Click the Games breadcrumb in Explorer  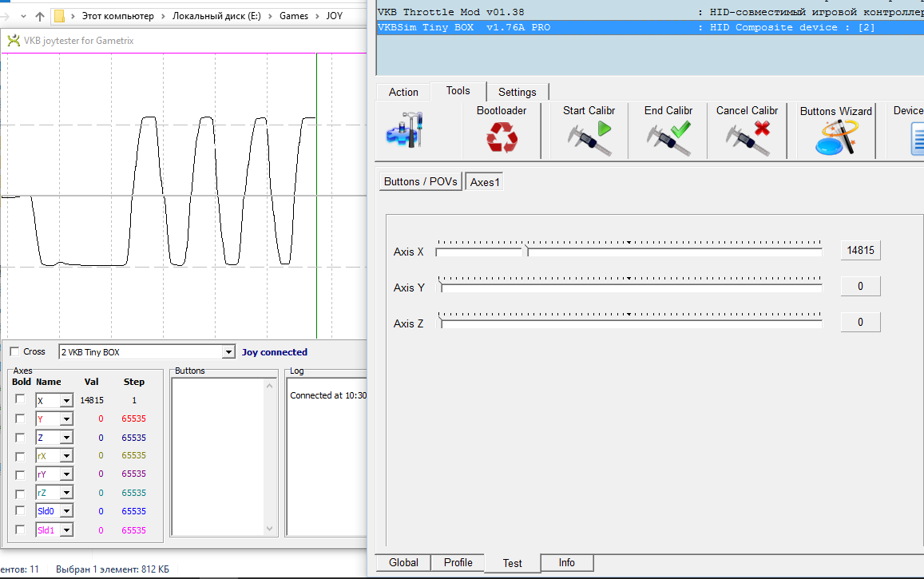[x=293, y=16]
